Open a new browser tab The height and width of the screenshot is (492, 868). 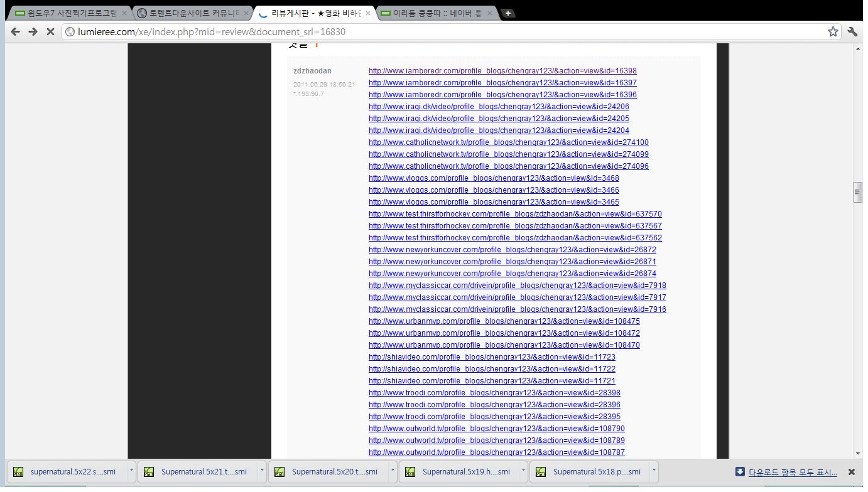tap(508, 13)
